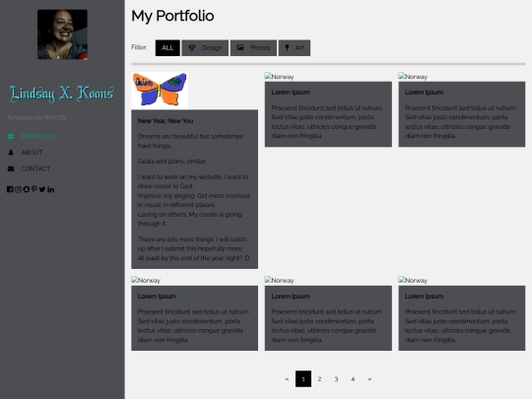Screen dimensions: 532x399
Task: Go to next page with » arrow
Action: [369, 379]
